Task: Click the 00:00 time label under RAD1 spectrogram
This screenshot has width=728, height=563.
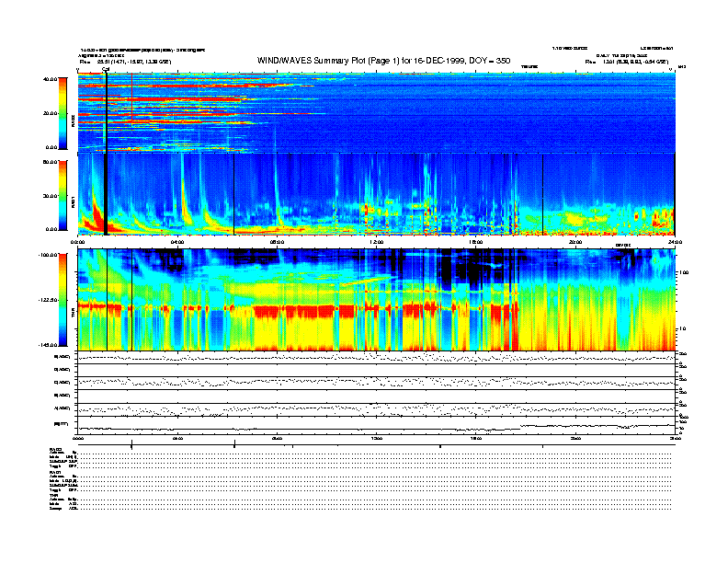Action: [x=77, y=242]
